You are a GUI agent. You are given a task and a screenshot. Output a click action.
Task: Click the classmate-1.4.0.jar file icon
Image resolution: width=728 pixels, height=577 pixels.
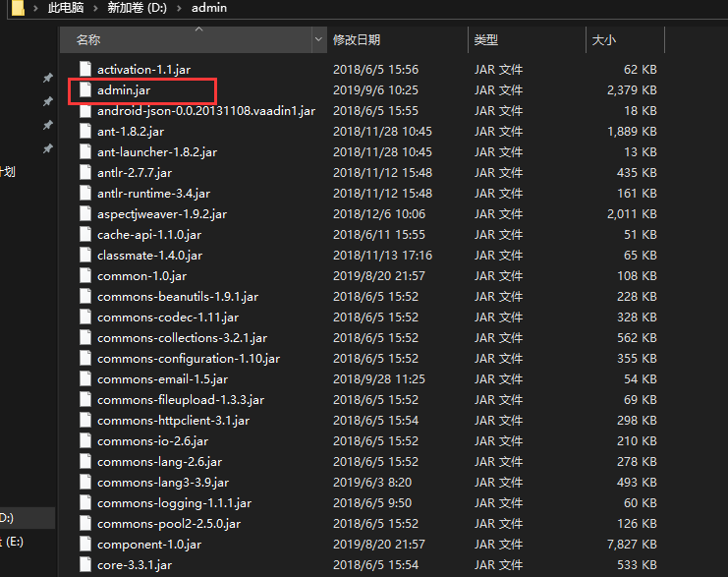(x=85, y=255)
